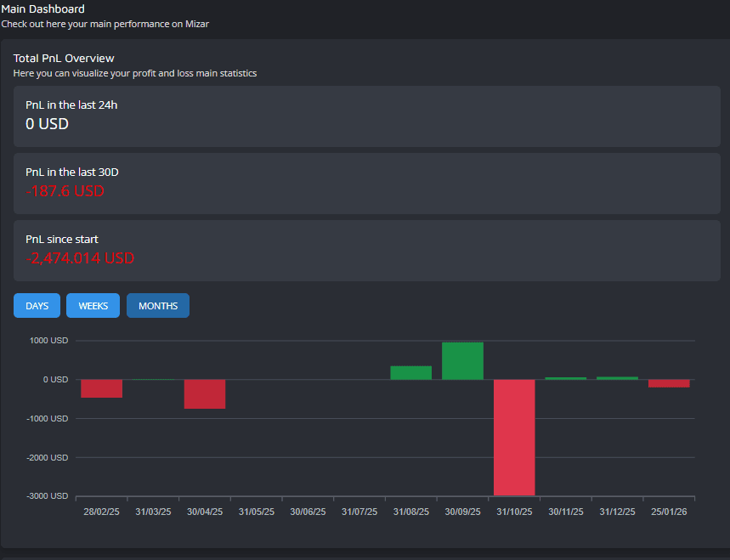The image size is (730, 560).
Task: Click the Total PnL Overview heading
Action: click(64, 58)
